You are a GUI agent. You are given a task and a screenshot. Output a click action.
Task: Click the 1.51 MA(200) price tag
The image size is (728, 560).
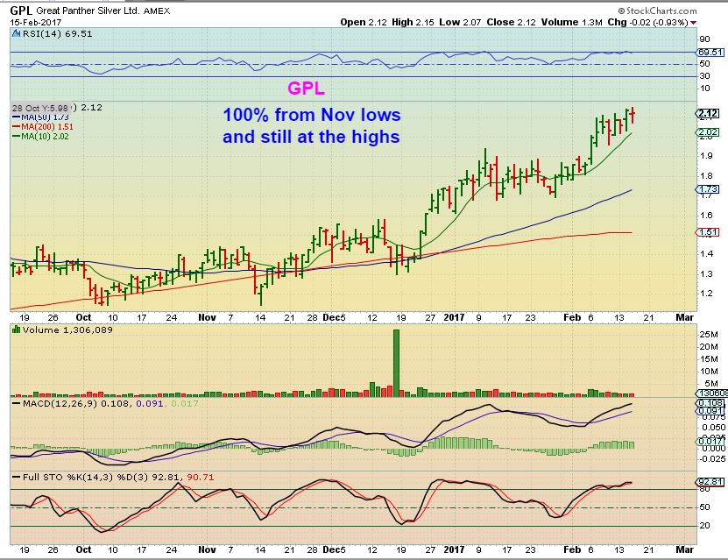708,232
